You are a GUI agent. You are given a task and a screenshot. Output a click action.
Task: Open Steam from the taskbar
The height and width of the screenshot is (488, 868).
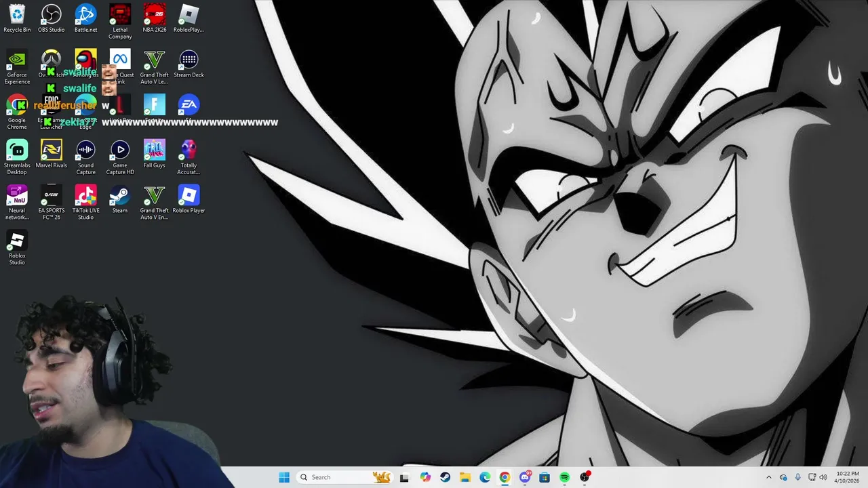(445, 477)
